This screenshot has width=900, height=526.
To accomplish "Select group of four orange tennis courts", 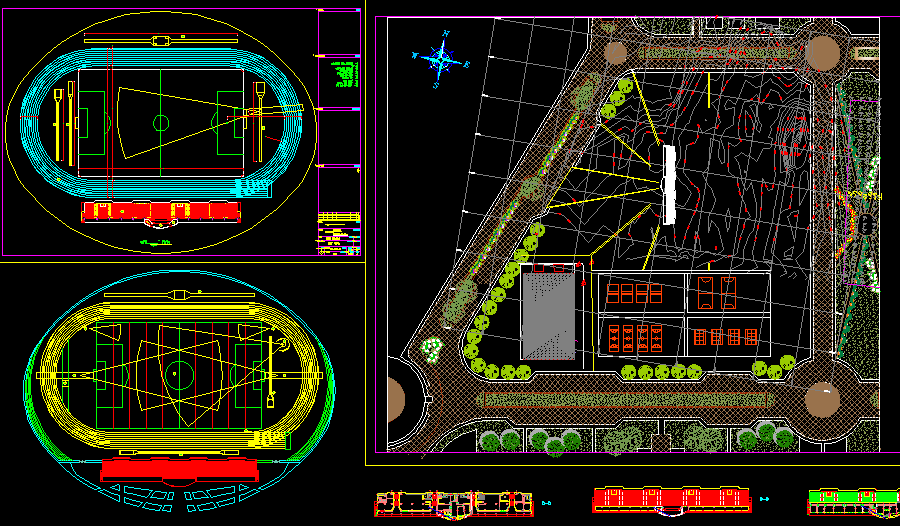I will coord(634,293).
